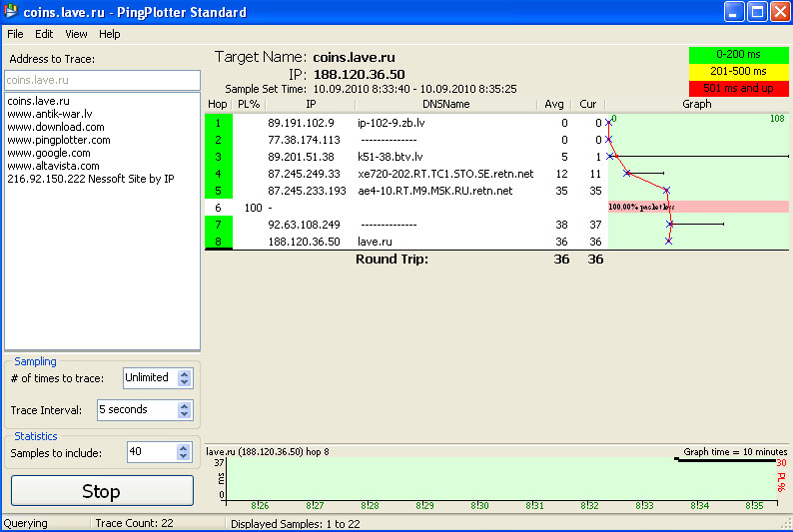Select hop 5 green cell
This screenshot has width=793, height=532.
(219, 191)
